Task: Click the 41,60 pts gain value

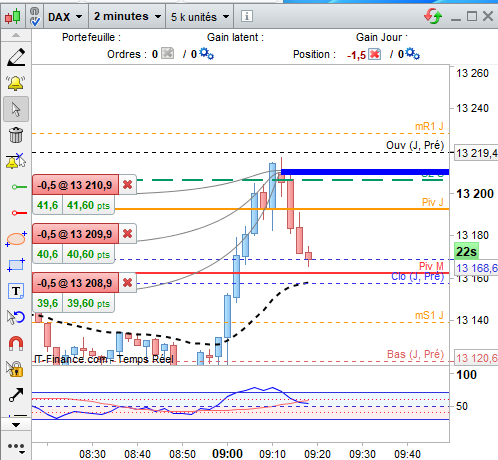Action: pyautogui.click(x=88, y=205)
